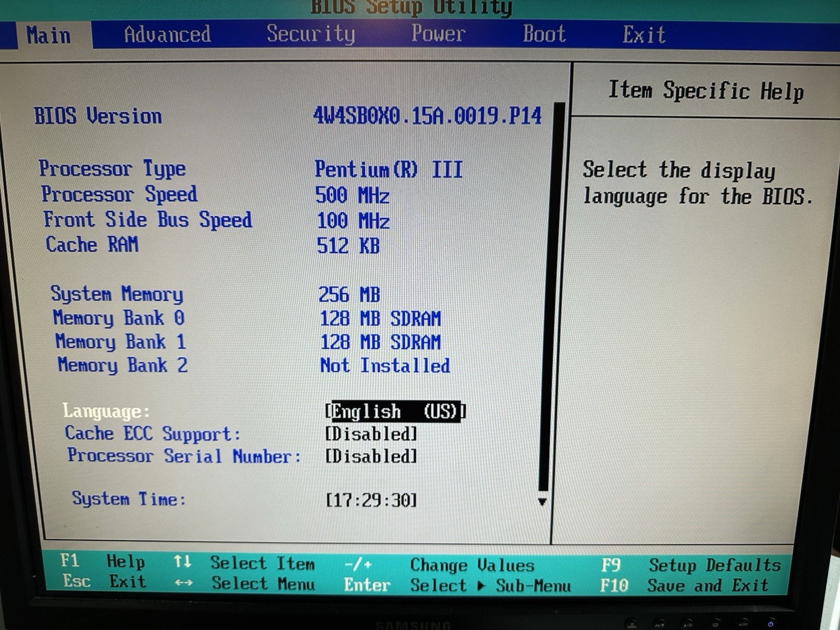This screenshot has height=630, width=840.
Task: Click the Memory Bank 0 label
Action: (119, 318)
